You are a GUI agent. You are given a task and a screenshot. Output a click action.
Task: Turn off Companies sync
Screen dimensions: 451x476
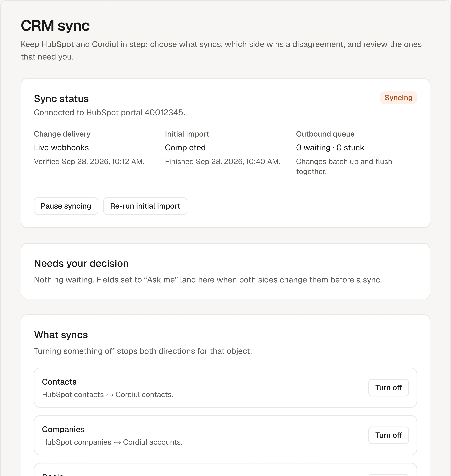tap(388, 435)
